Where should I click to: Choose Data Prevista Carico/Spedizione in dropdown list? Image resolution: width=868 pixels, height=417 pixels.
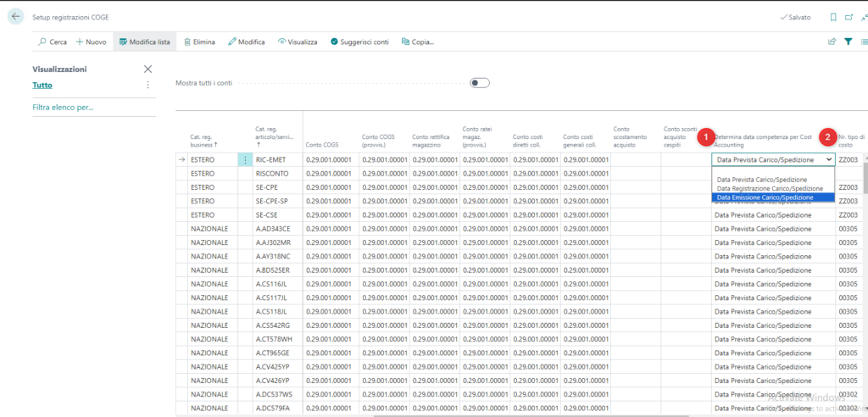click(x=762, y=180)
